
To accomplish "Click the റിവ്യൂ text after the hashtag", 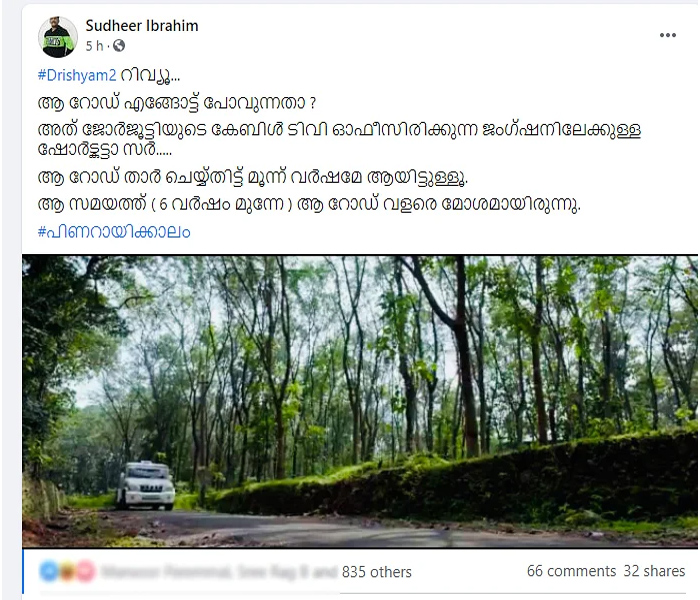I will pos(150,75).
